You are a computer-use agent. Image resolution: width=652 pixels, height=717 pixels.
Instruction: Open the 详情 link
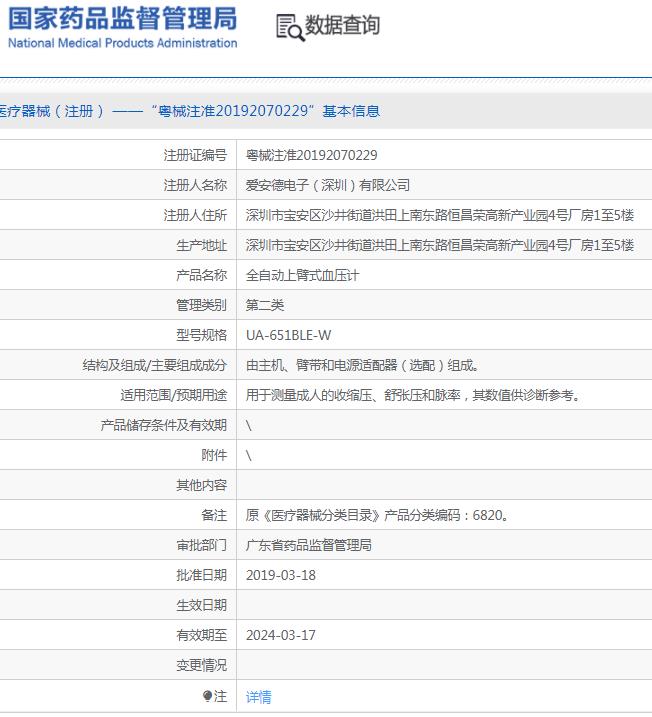point(259,697)
